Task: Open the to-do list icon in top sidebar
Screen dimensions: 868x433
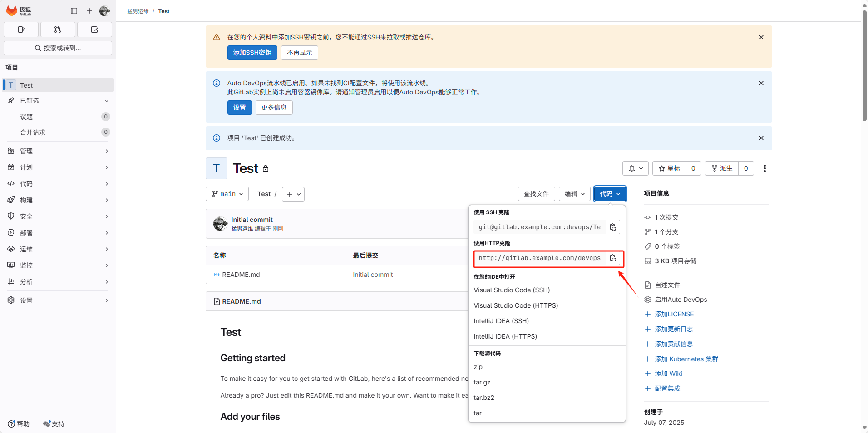Action: (x=94, y=30)
